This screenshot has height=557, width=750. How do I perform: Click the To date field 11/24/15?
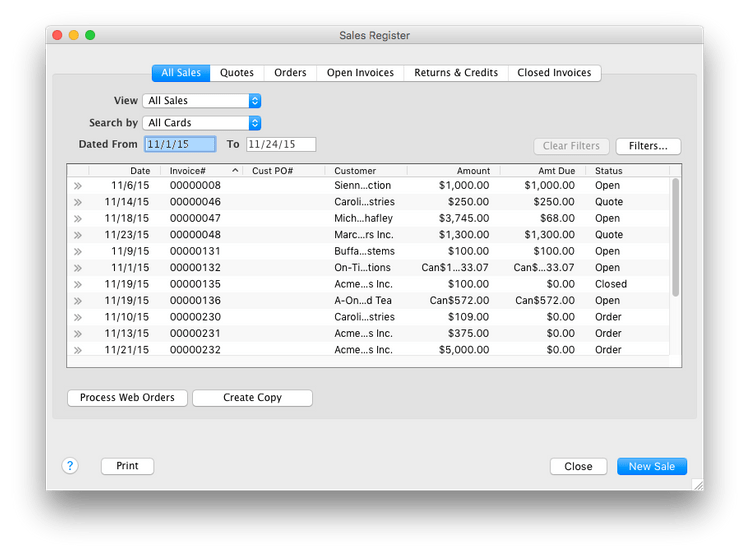coord(281,144)
